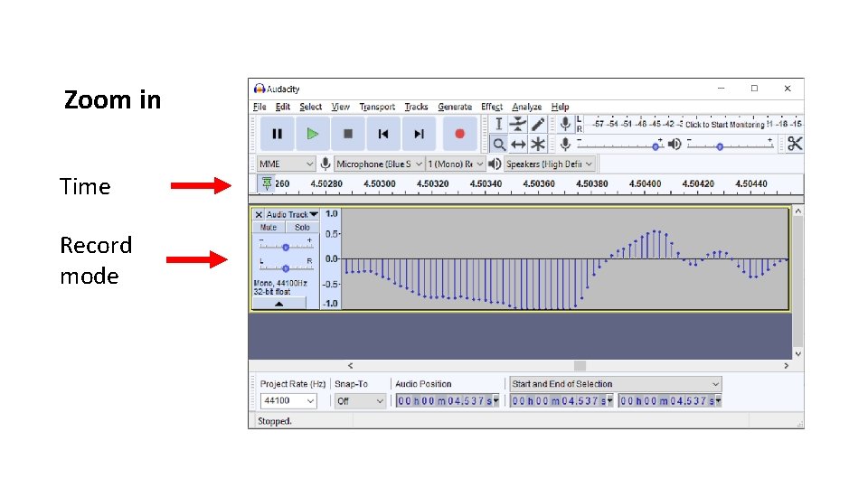868x488 pixels.
Task: Click the recording volume microphone icon
Action: click(x=565, y=144)
